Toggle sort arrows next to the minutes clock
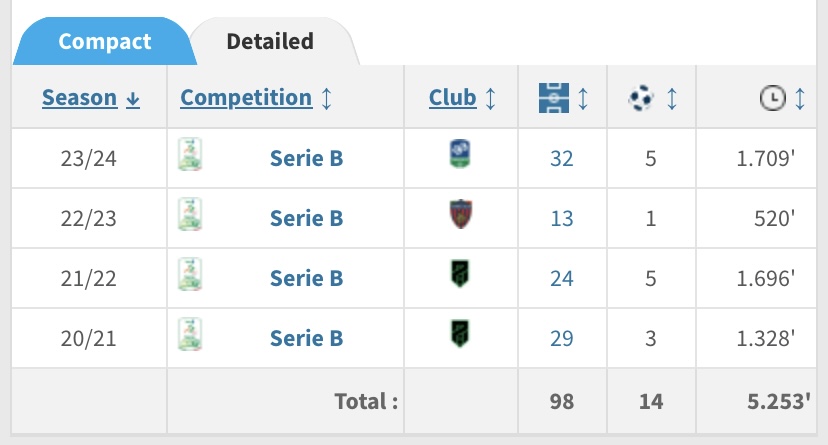The width and height of the screenshot is (828, 445). 800,99
